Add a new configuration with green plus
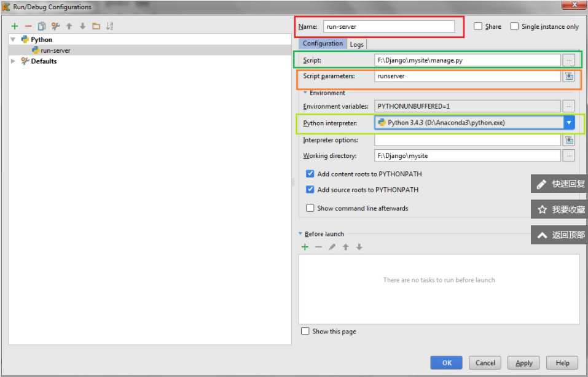Image resolution: width=588 pixels, height=377 pixels. coord(15,26)
